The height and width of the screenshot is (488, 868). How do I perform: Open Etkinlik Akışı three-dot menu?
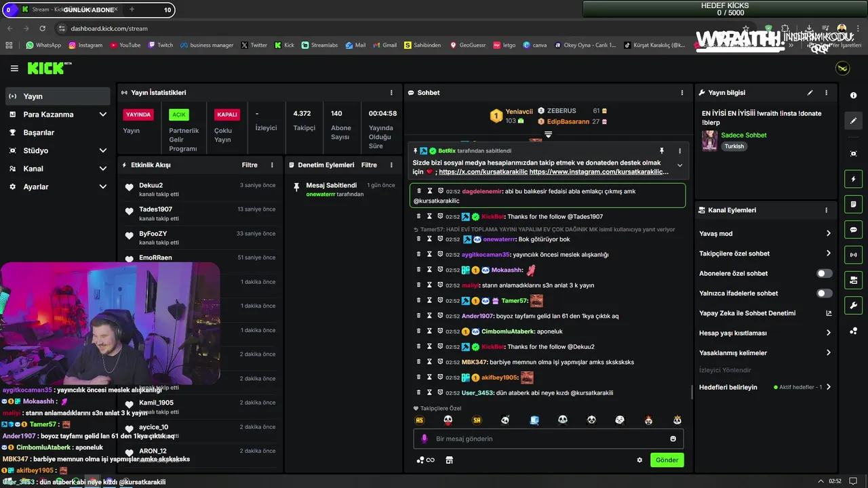[x=272, y=165]
